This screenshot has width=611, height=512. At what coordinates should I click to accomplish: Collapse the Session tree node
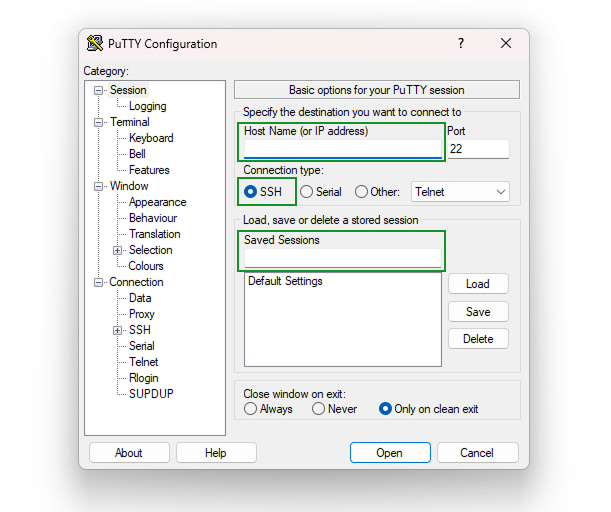click(99, 90)
